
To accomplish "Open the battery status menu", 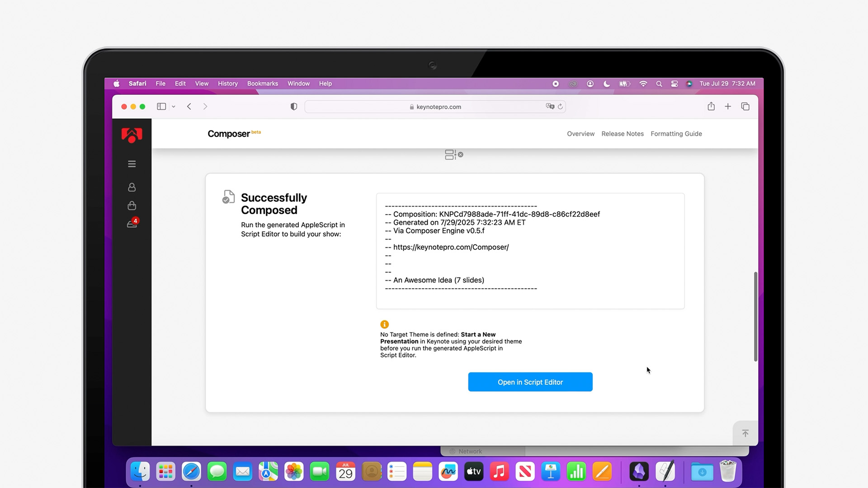I will point(625,84).
